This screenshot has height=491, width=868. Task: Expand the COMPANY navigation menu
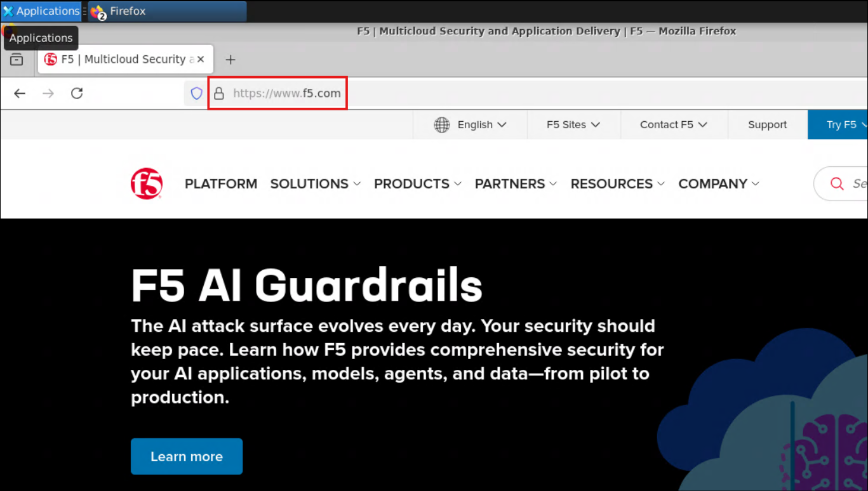pyautogui.click(x=719, y=184)
